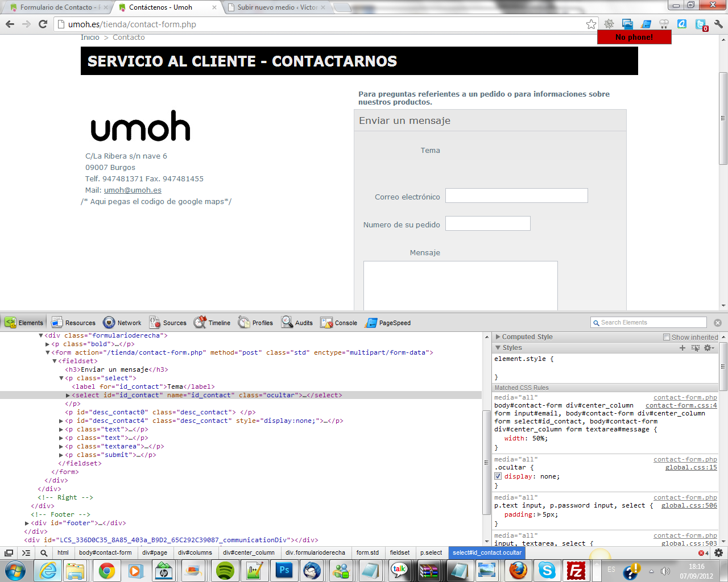The width and height of the screenshot is (728, 582).
Task: Click the umoh@umoh.es email link
Action: tap(133, 190)
